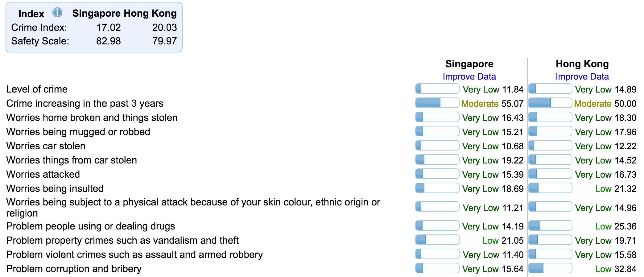644x277 pixels.
Task: Click the 'Problem corruption and bribery' row label
Action: pyautogui.click(x=74, y=269)
